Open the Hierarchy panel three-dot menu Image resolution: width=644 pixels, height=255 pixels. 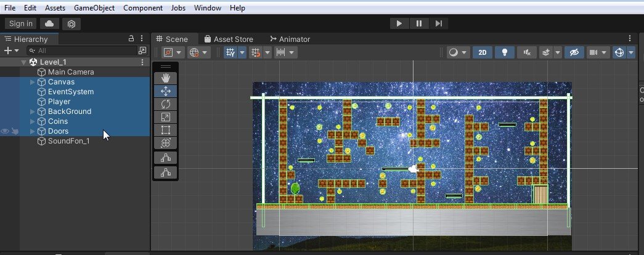pyautogui.click(x=142, y=39)
